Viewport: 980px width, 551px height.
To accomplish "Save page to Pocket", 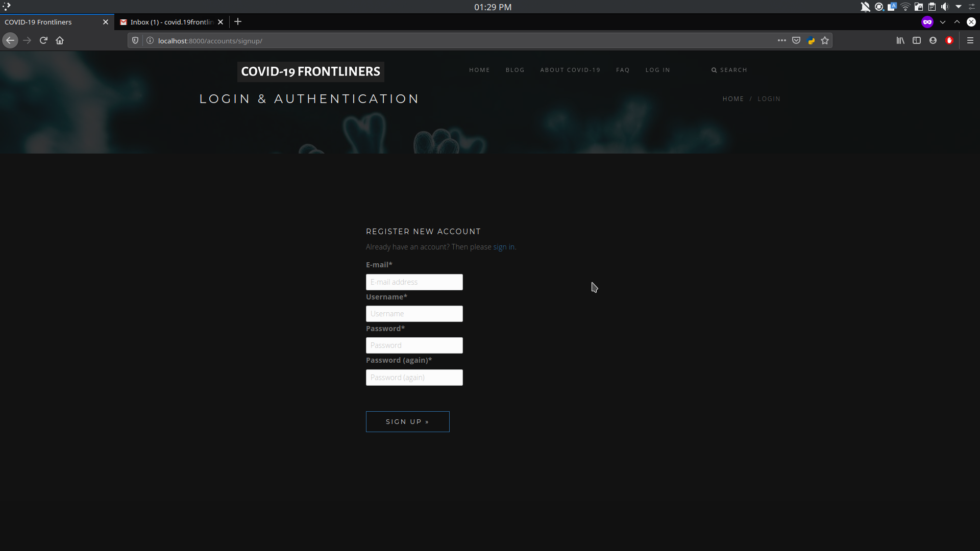I will click(796, 41).
